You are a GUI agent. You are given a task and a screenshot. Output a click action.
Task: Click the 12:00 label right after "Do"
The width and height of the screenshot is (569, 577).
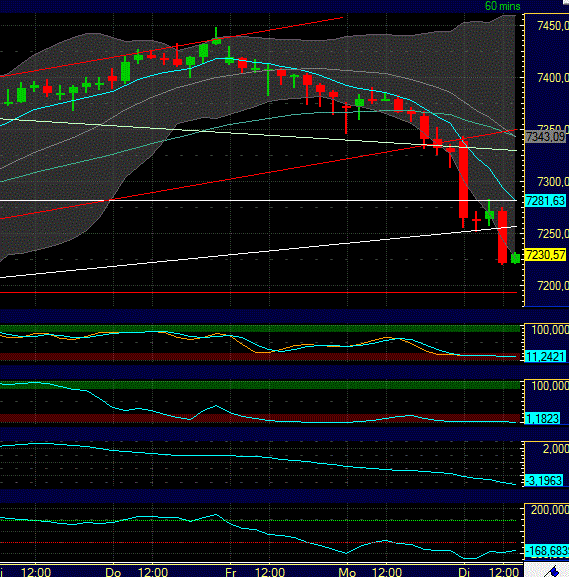[153, 572]
